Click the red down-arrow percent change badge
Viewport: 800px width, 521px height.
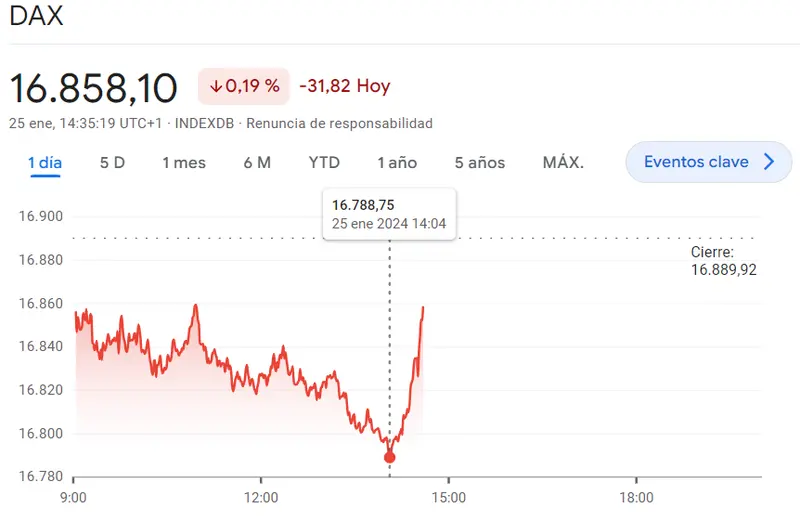click(244, 86)
